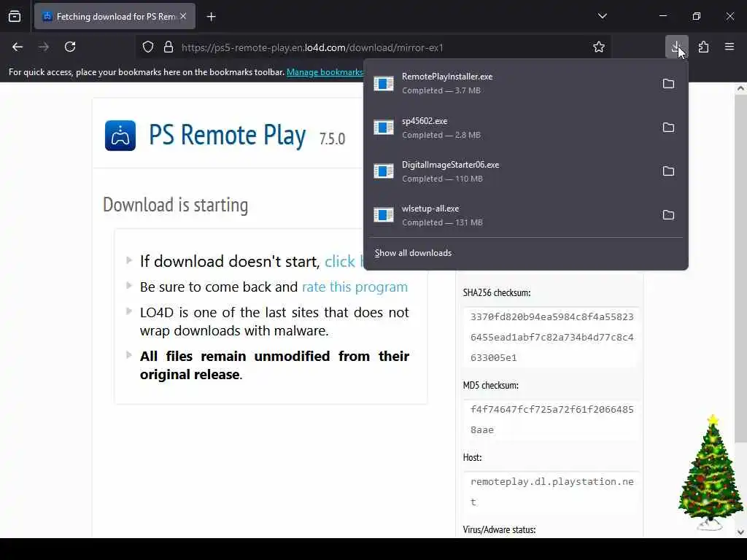
Task: Toggle the downloads panel button
Action: coord(676,47)
